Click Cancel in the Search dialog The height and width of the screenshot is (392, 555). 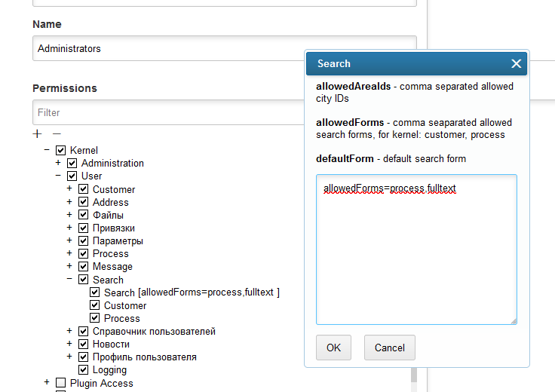[x=389, y=348]
